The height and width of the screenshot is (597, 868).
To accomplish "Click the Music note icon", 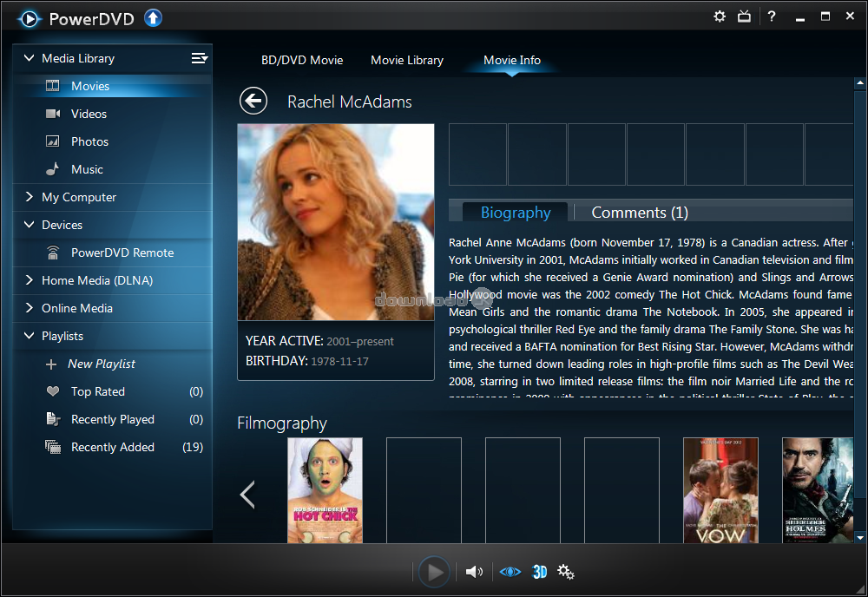I will [52, 168].
